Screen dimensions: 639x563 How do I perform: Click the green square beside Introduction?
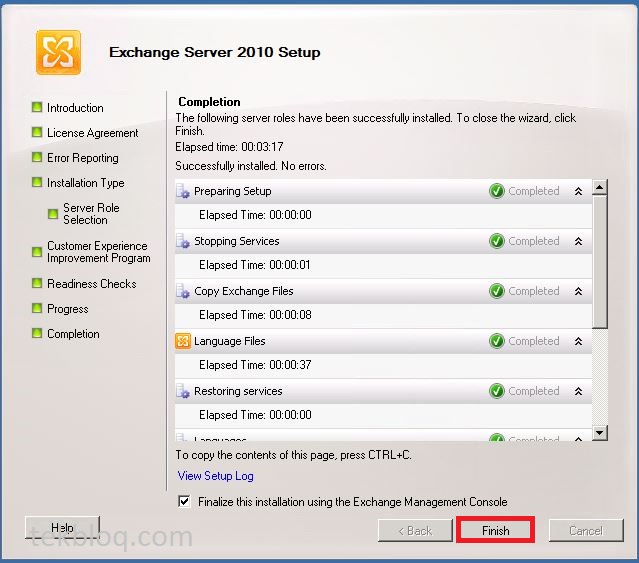(x=37, y=107)
